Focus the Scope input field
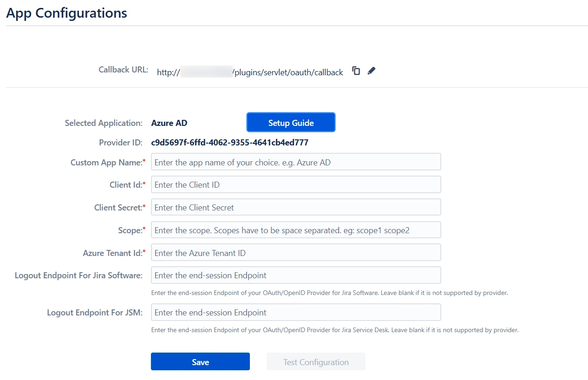588x380 pixels. tap(296, 230)
